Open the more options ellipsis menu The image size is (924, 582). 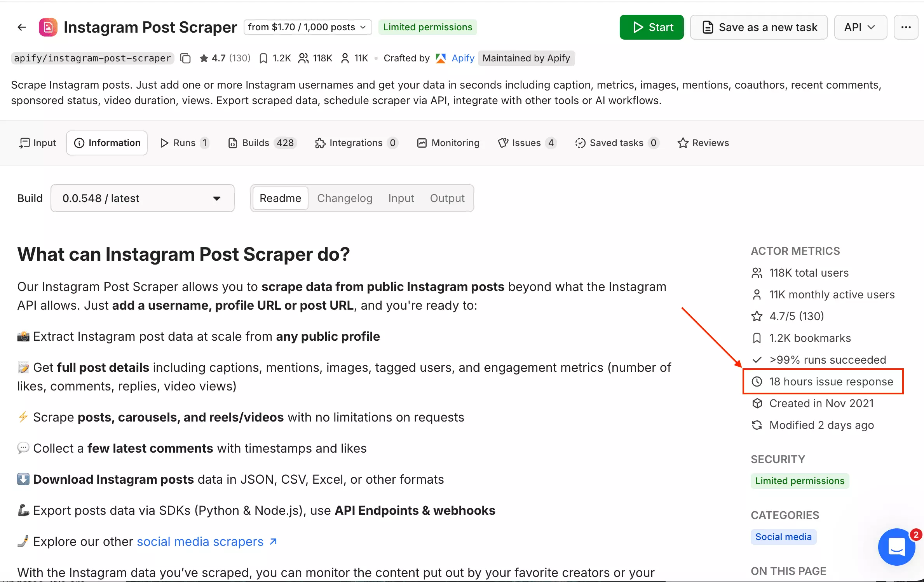pos(906,27)
